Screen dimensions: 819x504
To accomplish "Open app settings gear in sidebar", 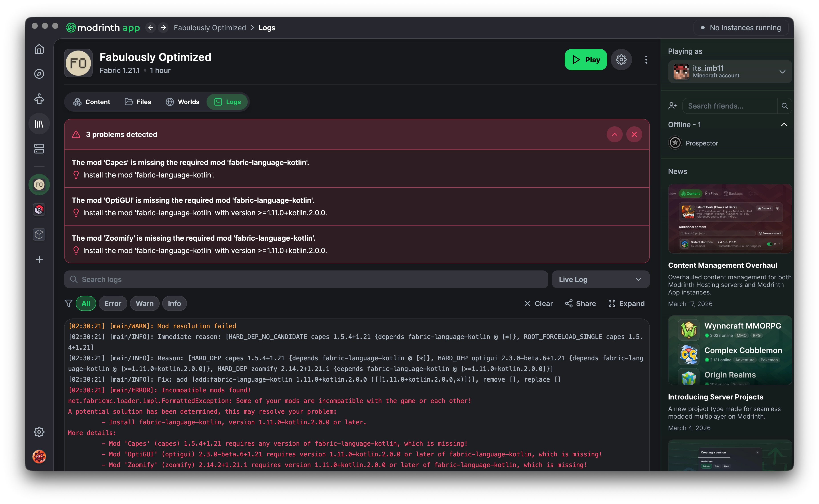I will (x=39, y=432).
